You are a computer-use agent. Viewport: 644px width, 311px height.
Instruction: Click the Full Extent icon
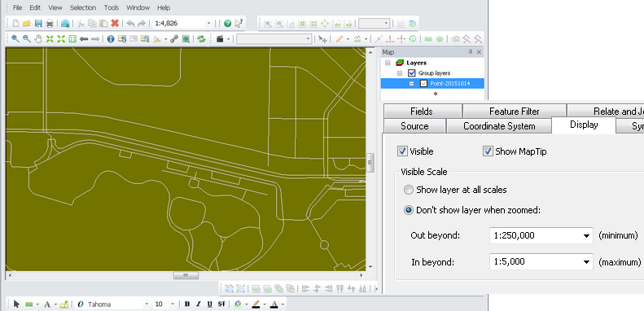[72, 39]
